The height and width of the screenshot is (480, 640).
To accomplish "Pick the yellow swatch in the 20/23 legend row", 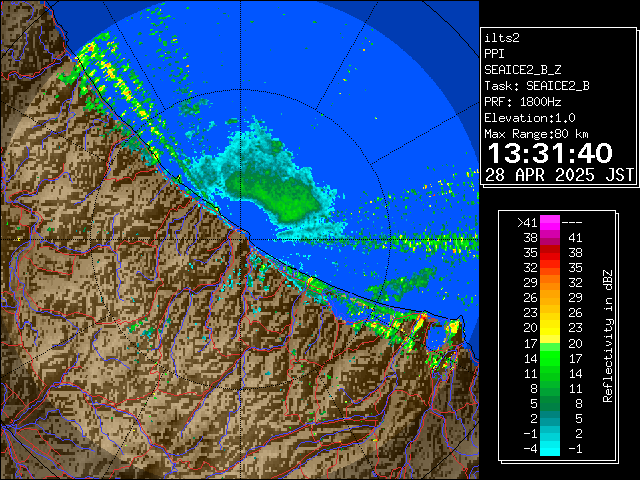I will pyautogui.click(x=550, y=328).
